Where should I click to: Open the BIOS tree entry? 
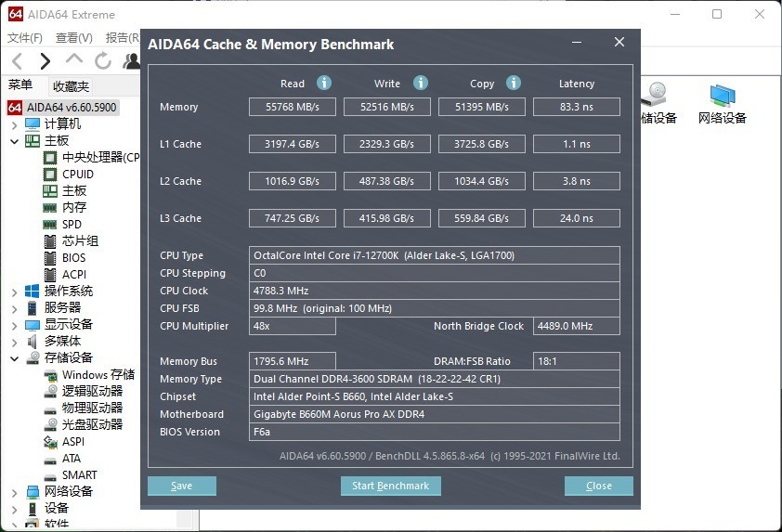pos(73,258)
